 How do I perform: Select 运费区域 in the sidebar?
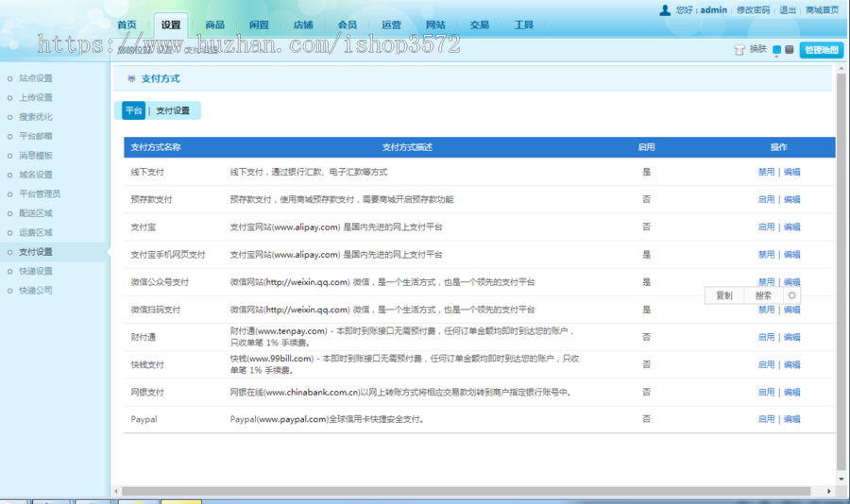(36, 232)
